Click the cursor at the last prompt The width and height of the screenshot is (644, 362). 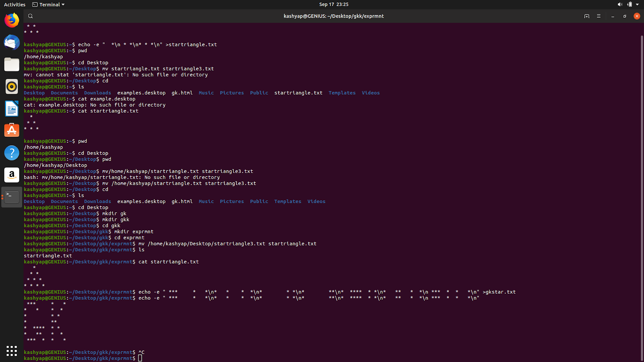pyautogui.click(x=140, y=358)
